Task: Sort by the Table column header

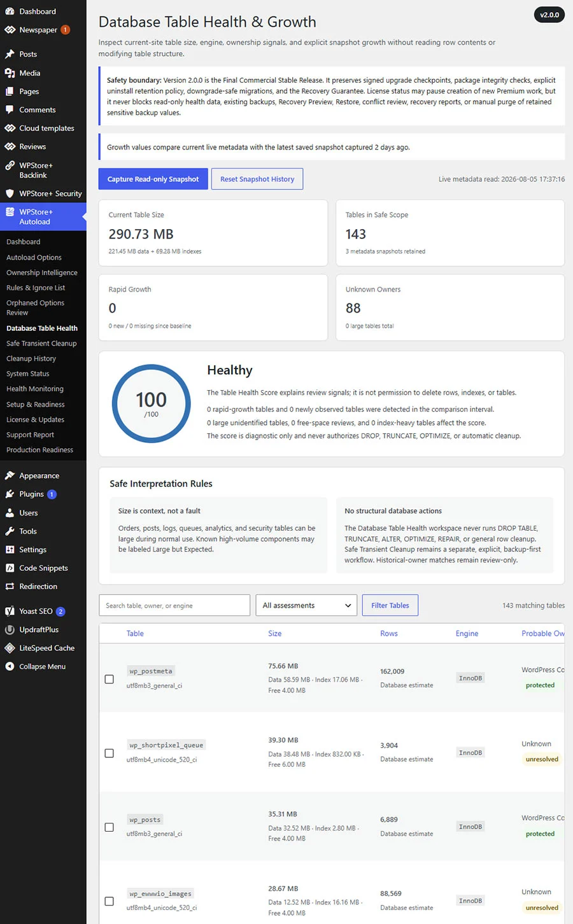Action: pyautogui.click(x=135, y=633)
